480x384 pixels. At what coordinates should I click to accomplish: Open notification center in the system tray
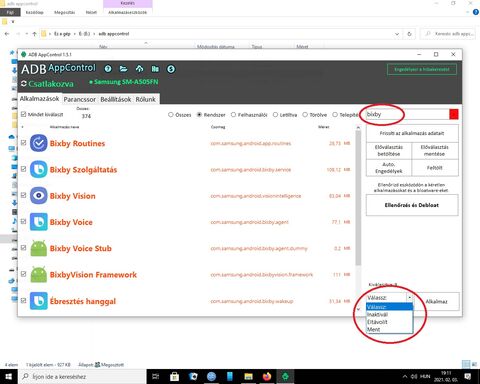point(468,377)
